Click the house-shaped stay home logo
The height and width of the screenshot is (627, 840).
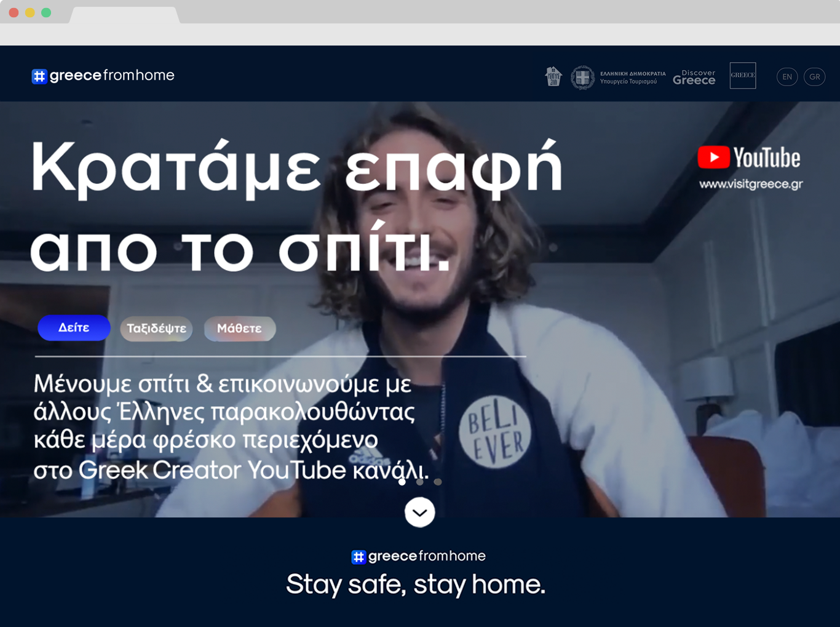pyautogui.click(x=553, y=76)
